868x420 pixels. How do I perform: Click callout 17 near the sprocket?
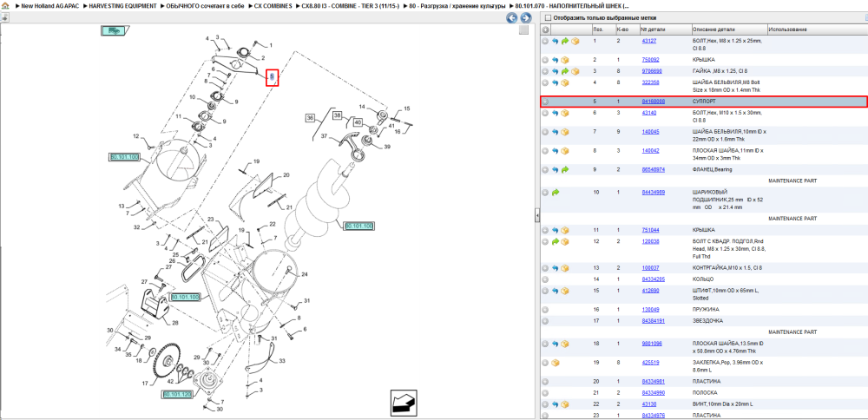pos(145,383)
